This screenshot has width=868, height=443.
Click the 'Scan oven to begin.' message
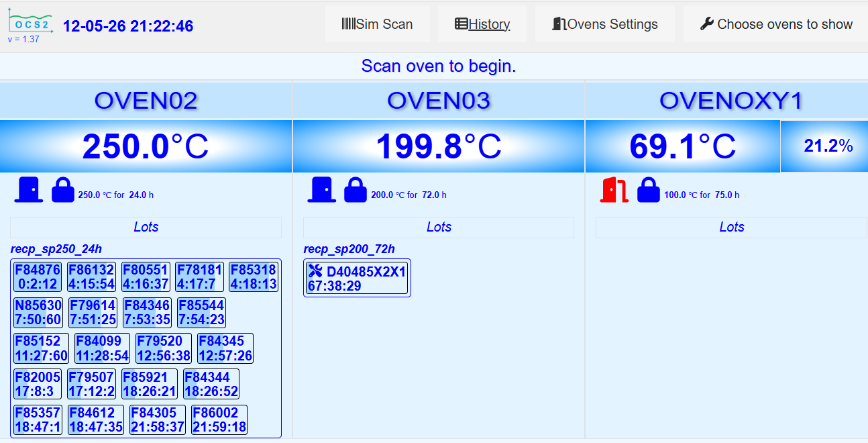439,66
